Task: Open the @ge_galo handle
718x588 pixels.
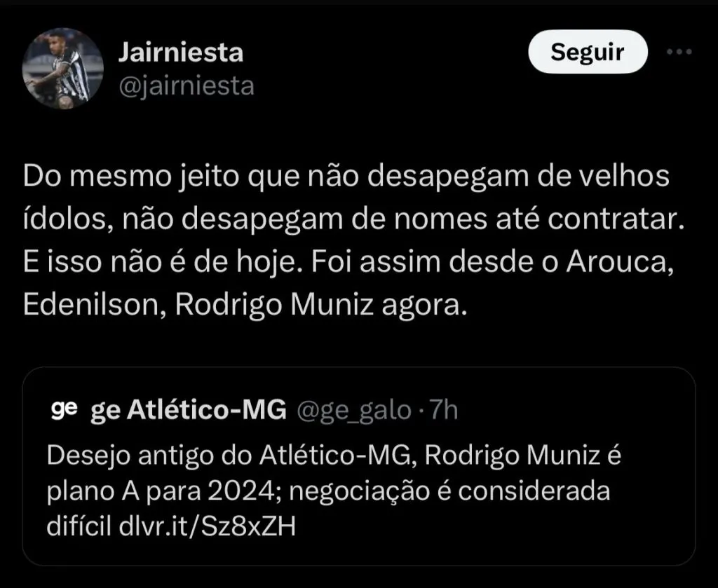Action: [x=355, y=411]
